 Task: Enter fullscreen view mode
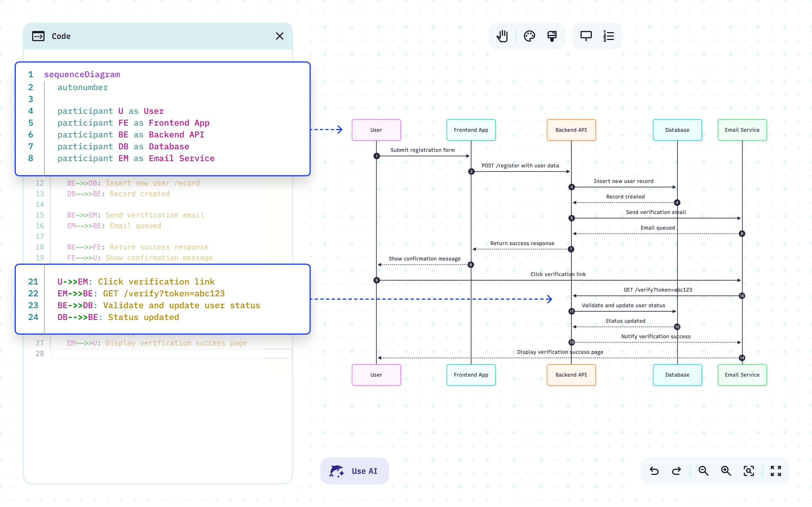[x=775, y=471]
